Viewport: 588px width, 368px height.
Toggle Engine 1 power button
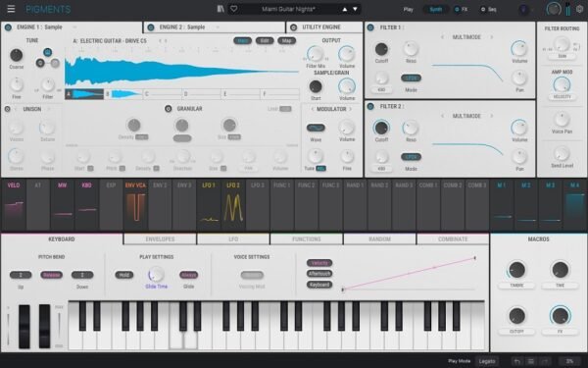8,27
